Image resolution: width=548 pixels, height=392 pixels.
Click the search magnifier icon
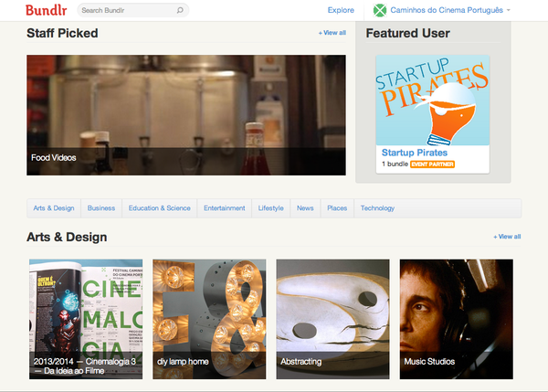click(180, 11)
